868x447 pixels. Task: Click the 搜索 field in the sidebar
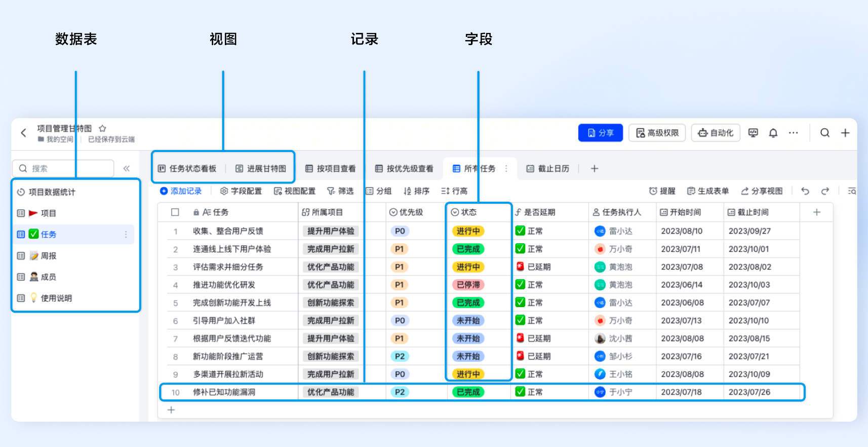point(63,168)
